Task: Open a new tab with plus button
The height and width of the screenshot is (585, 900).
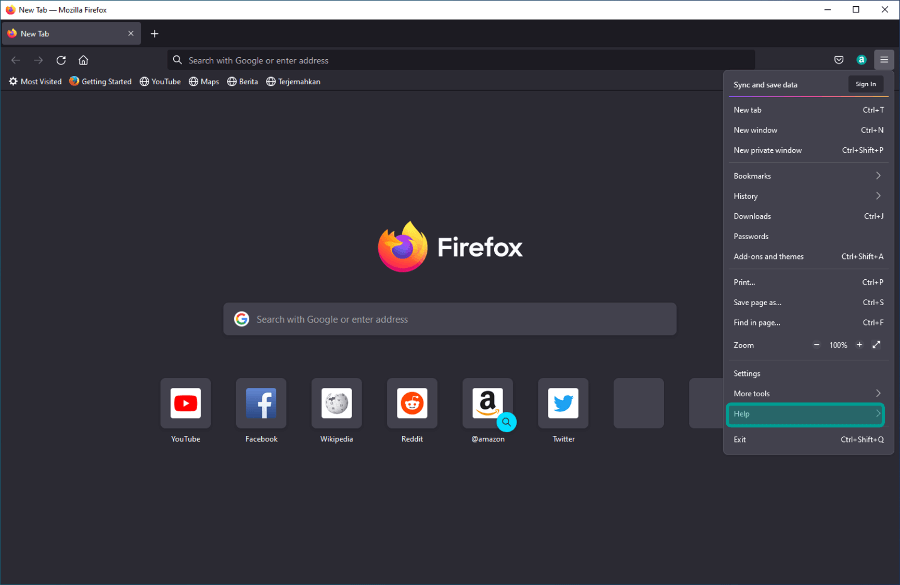Action: pyautogui.click(x=154, y=34)
